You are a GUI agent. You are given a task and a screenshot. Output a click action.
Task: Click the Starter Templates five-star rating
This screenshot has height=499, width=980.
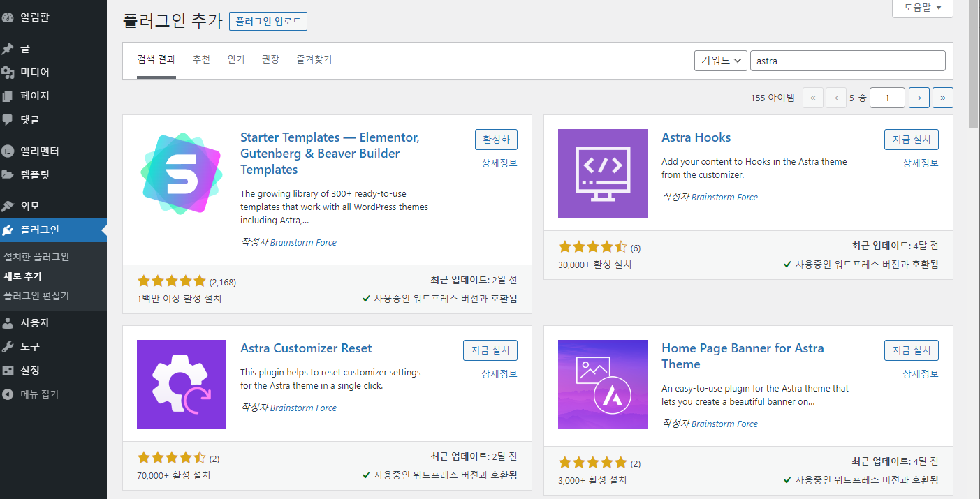click(172, 282)
